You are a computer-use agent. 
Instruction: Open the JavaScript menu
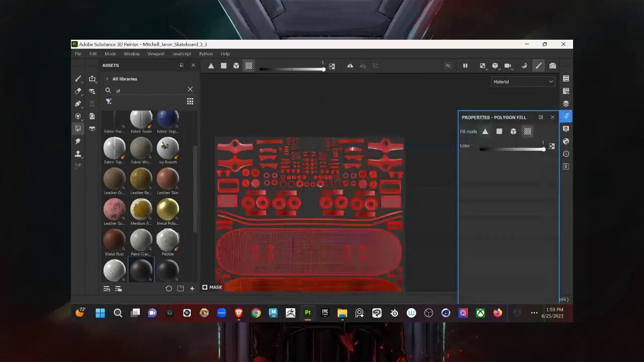pos(182,54)
